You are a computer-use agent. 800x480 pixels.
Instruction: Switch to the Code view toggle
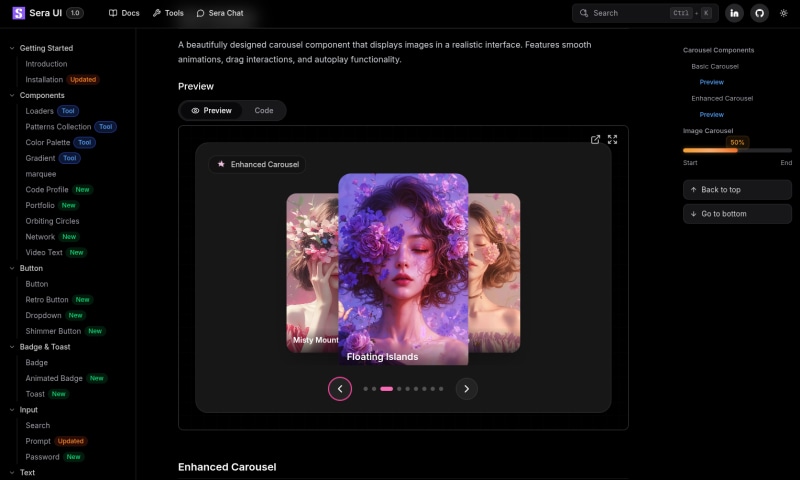click(x=264, y=111)
